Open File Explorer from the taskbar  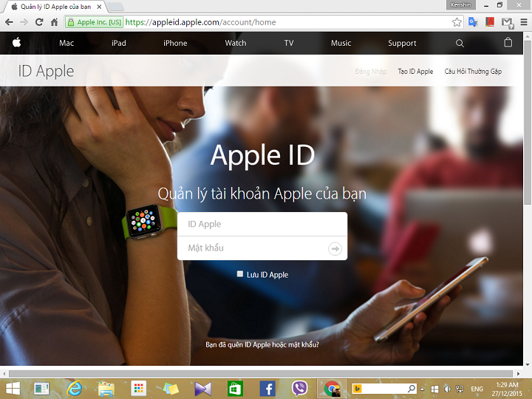point(106,389)
